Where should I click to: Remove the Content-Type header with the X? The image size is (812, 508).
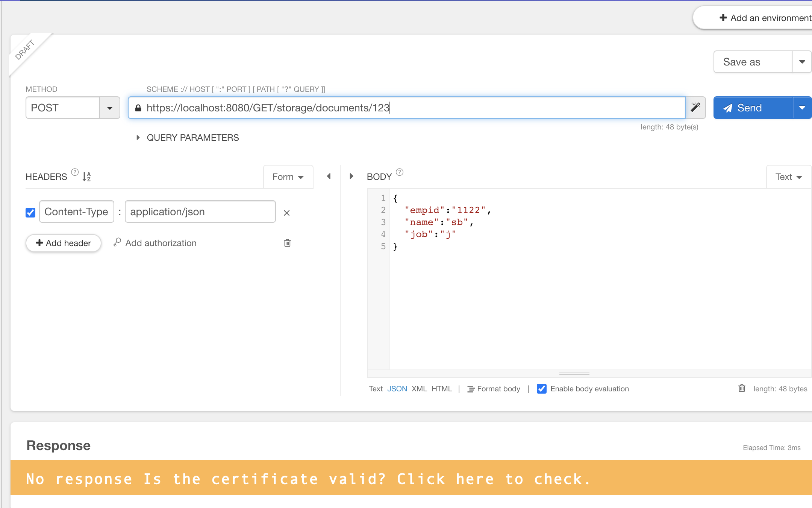point(286,213)
